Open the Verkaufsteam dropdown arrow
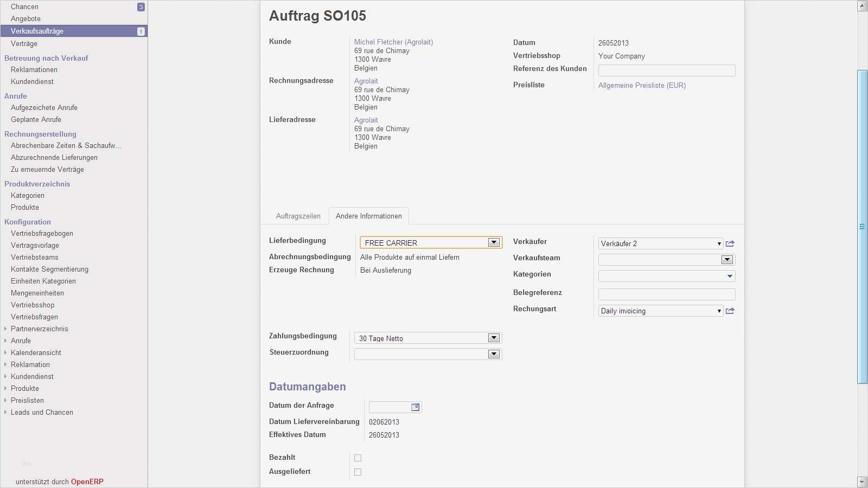 click(x=727, y=260)
